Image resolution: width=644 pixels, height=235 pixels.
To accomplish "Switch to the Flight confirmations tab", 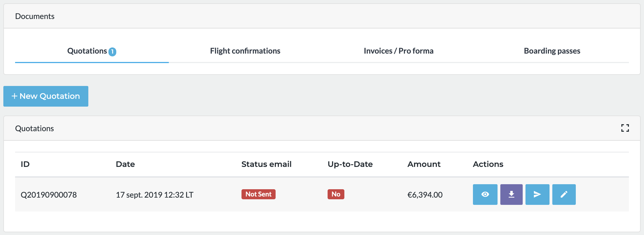I will (x=245, y=51).
